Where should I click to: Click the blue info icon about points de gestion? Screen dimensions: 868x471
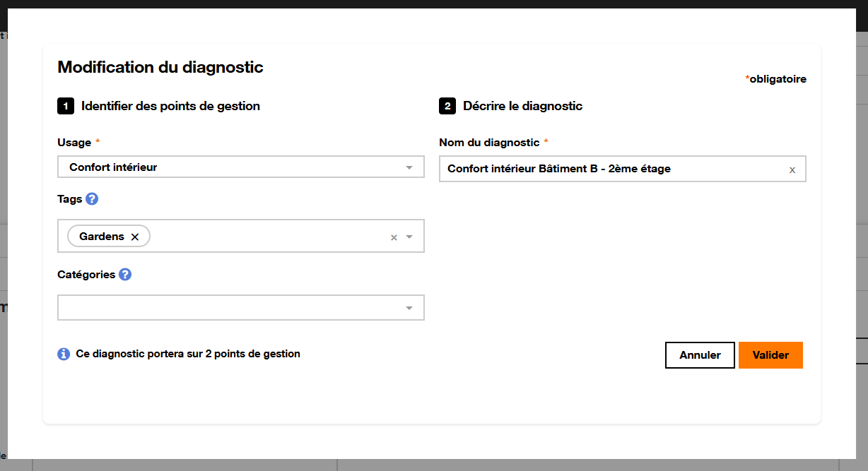tap(63, 353)
